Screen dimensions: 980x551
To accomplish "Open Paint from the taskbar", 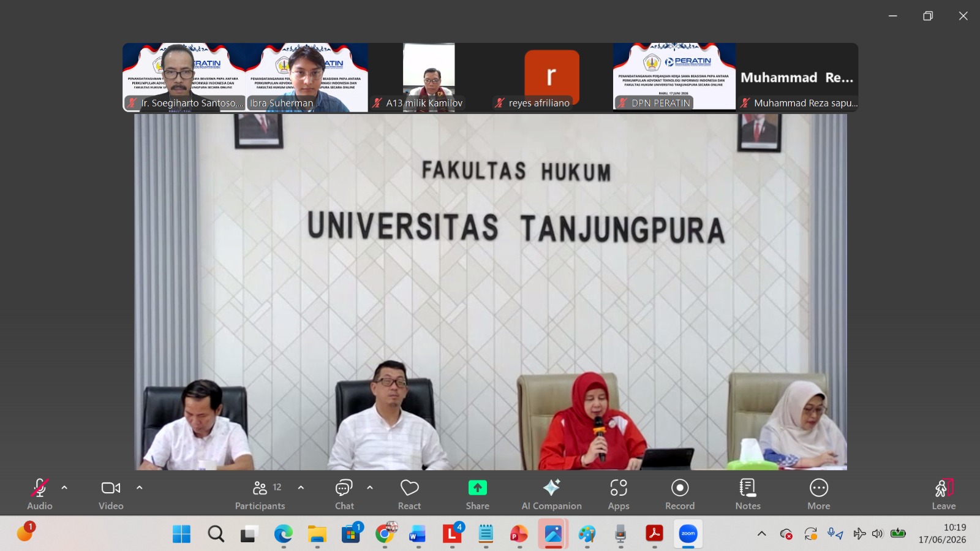I will (587, 534).
